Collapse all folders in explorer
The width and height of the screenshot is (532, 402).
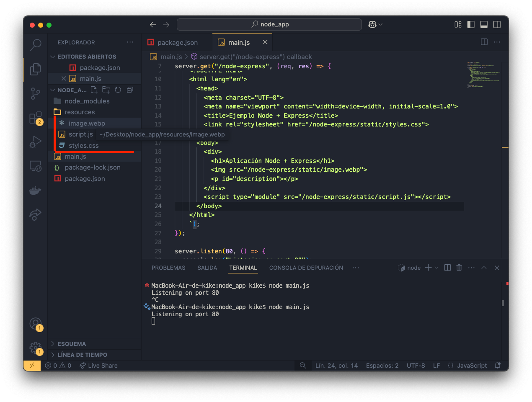point(130,90)
